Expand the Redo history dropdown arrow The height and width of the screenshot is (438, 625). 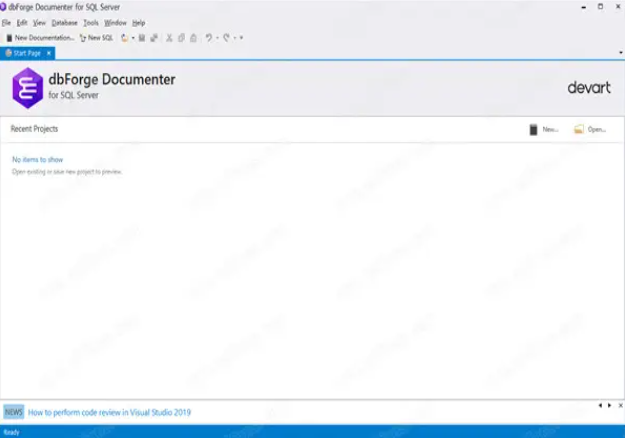235,38
